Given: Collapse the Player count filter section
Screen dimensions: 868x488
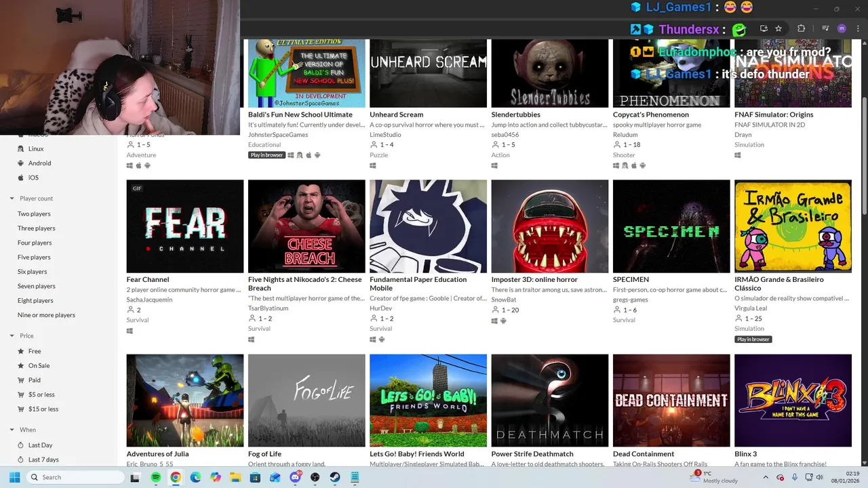Looking at the screenshot, I should click(12, 199).
